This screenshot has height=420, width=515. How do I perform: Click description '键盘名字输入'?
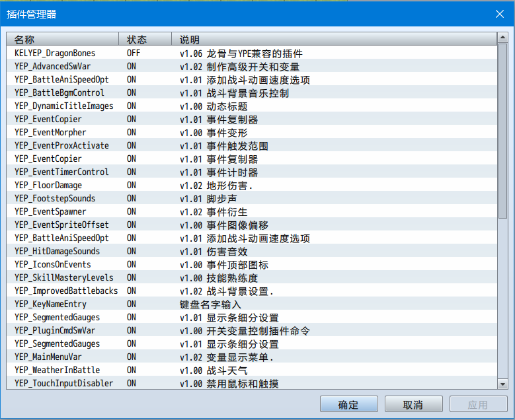(x=210, y=304)
